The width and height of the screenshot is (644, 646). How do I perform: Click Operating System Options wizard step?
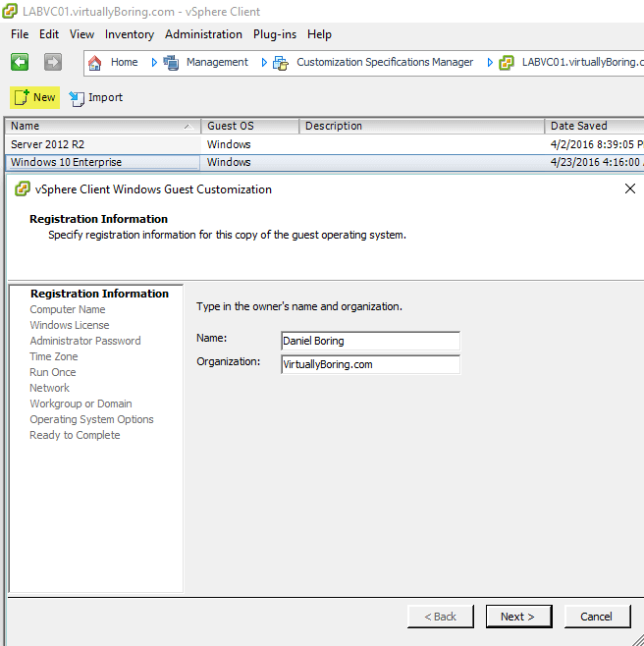coord(91,419)
